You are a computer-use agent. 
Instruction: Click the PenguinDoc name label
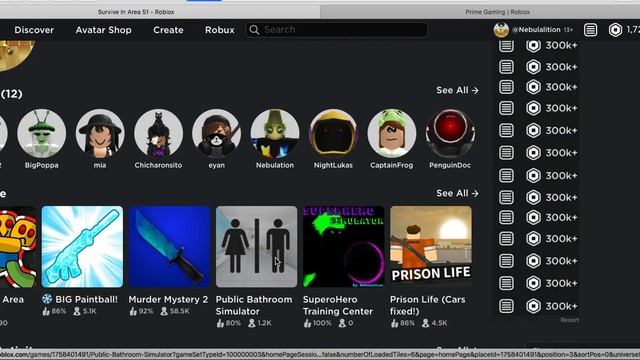pos(450,165)
